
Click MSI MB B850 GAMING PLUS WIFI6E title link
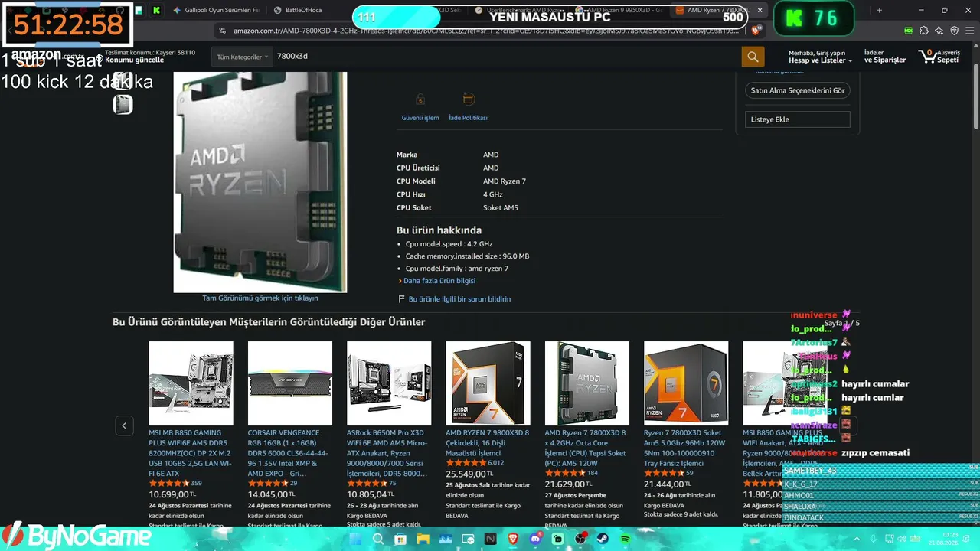pos(191,453)
